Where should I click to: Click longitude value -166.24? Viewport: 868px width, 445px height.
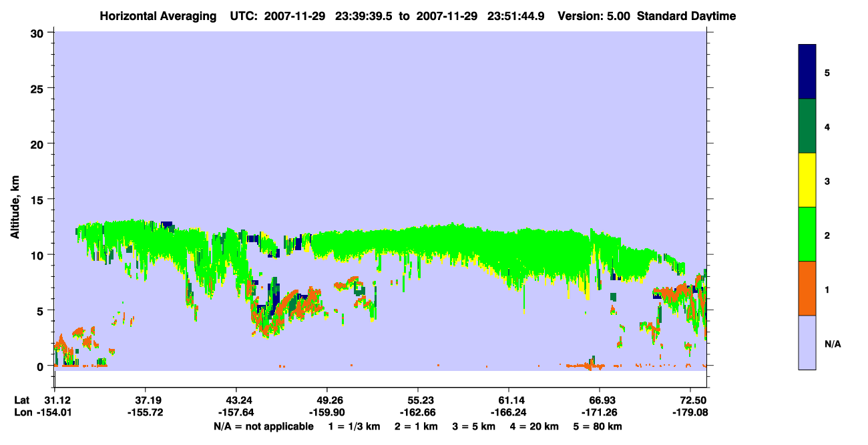[x=509, y=412]
